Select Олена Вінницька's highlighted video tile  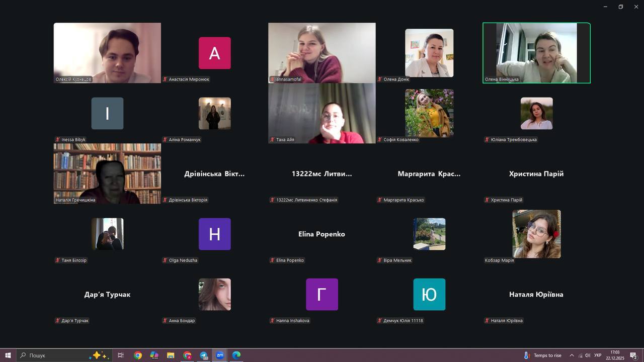(x=536, y=53)
